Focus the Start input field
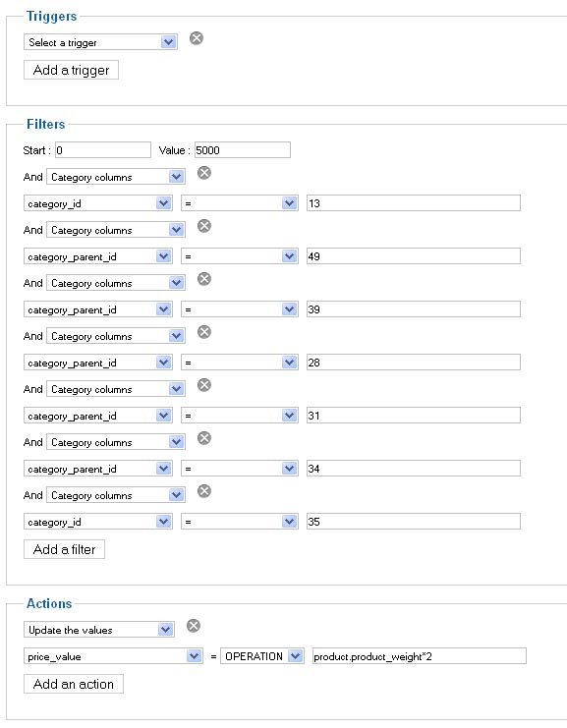The image size is (567, 728). tap(103, 150)
